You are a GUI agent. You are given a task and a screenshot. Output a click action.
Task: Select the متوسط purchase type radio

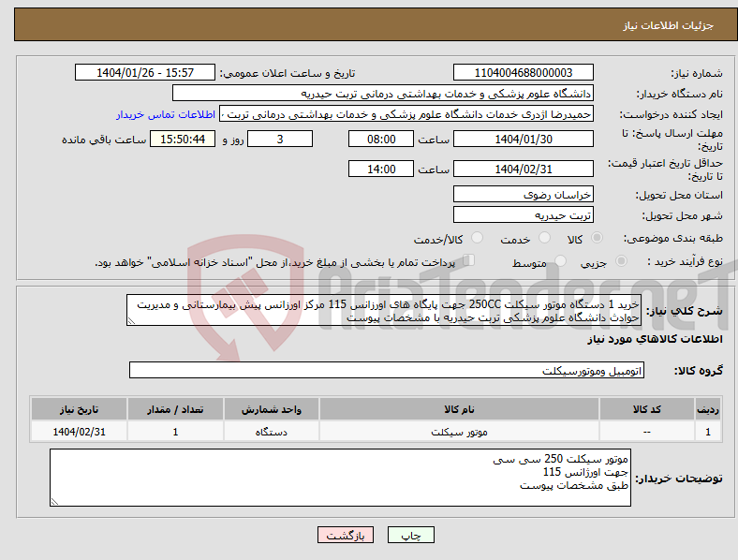pyautogui.click(x=561, y=260)
